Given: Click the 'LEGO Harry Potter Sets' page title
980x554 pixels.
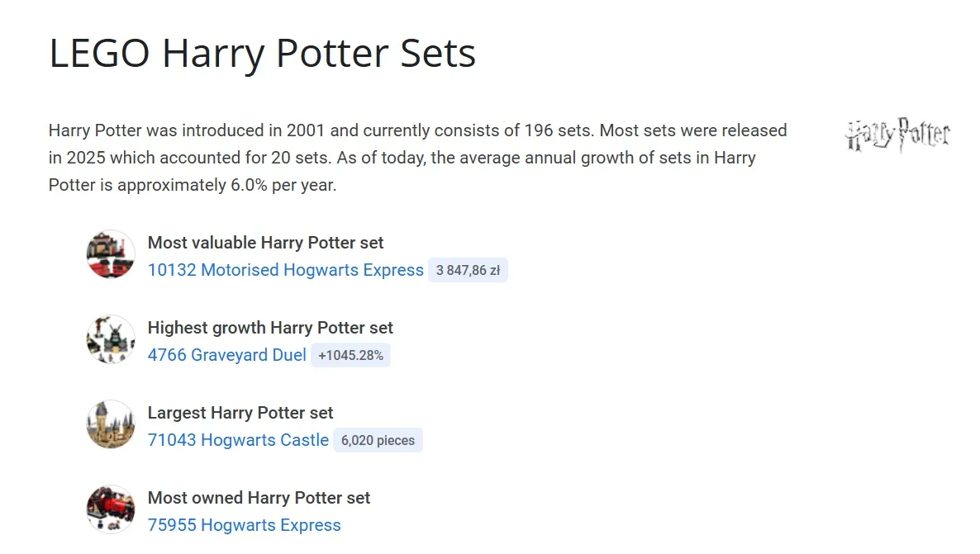Looking at the screenshot, I should point(262,54).
